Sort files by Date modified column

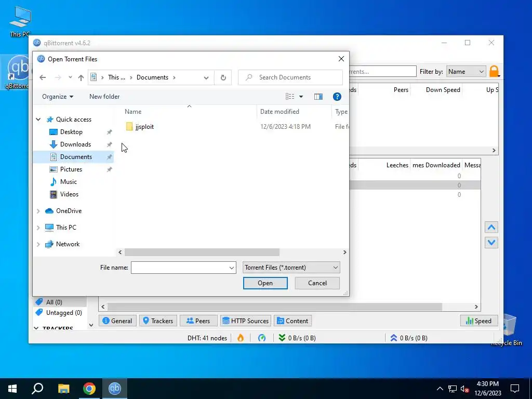click(x=280, y=112)
